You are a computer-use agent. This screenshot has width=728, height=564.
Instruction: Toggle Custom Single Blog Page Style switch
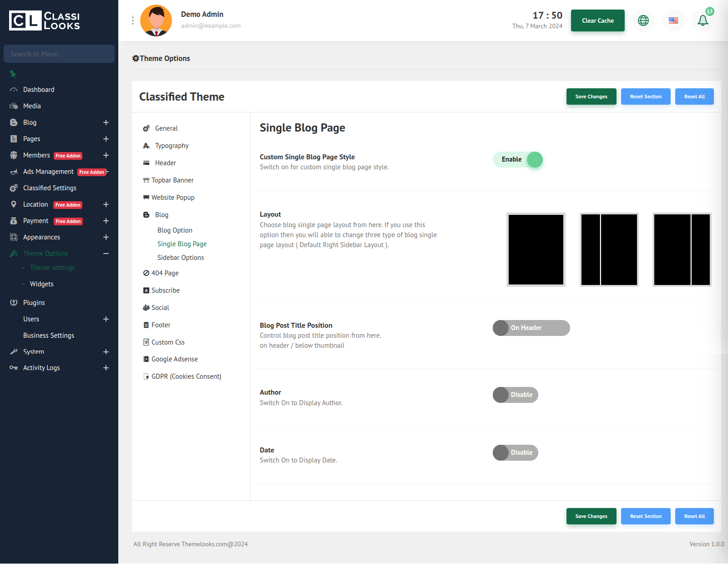(x=518, y=160)
